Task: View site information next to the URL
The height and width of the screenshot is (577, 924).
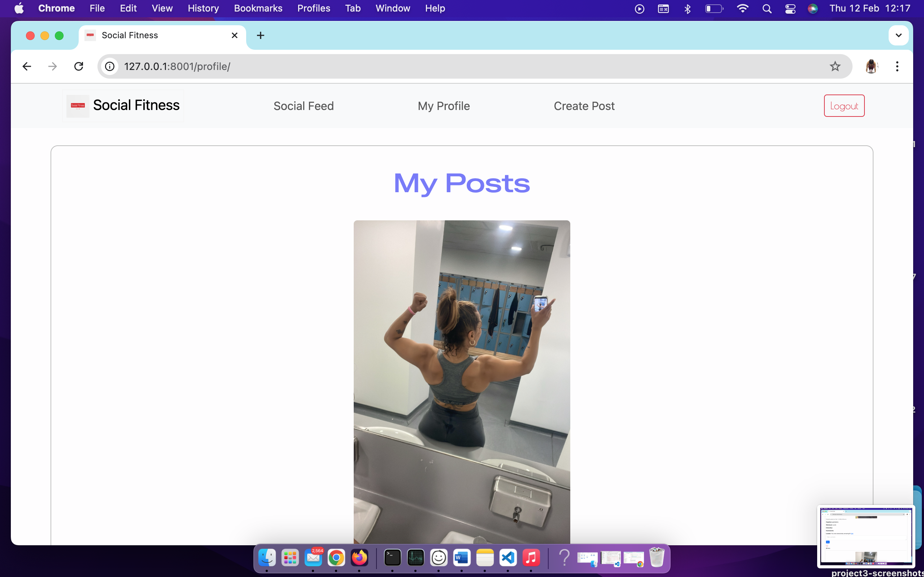Action: click(x=110, y=66)
